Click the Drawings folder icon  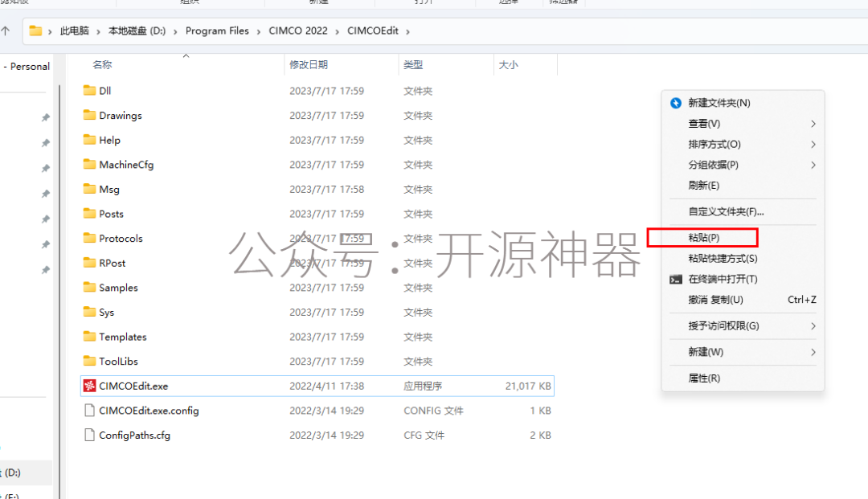(x=89, y=115)
